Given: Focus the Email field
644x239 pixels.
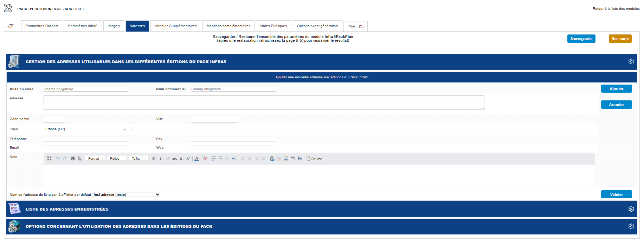Looking at the screenshot, I should click(x=85, y=148).
